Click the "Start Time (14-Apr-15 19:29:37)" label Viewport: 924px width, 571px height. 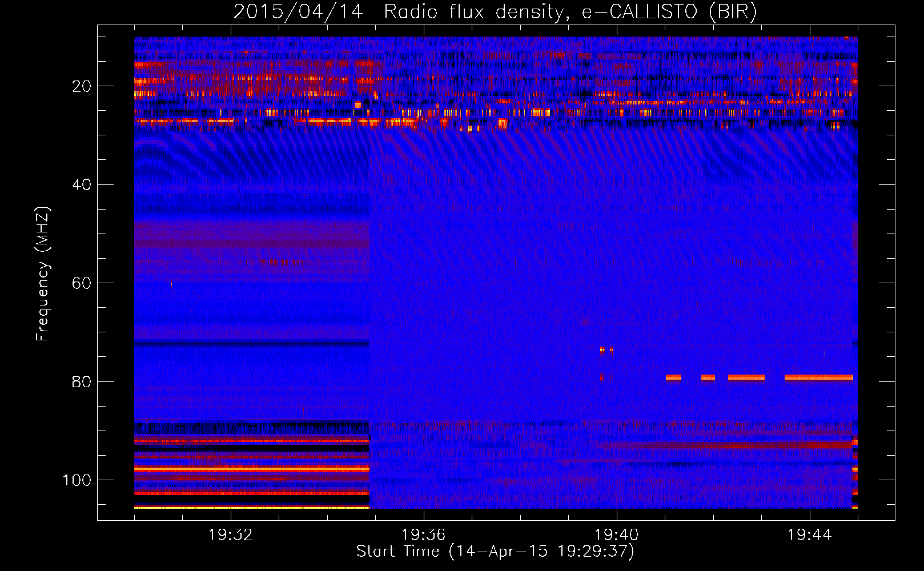(495, 552)
